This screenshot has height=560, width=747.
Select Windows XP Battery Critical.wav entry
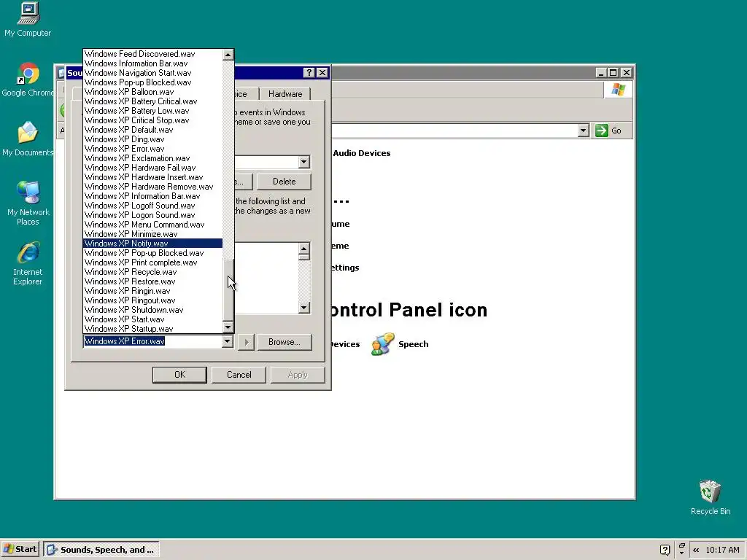153,101
